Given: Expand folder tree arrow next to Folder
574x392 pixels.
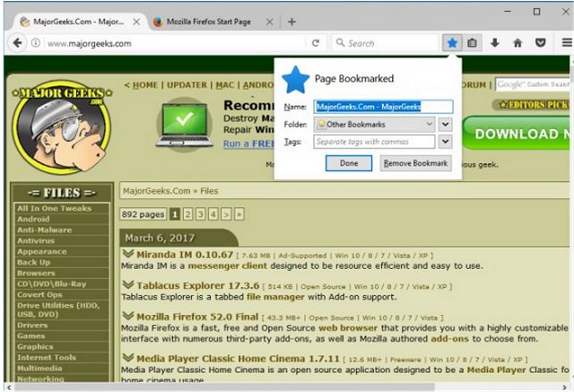Looking at the screenshot, I should point(445,125).
